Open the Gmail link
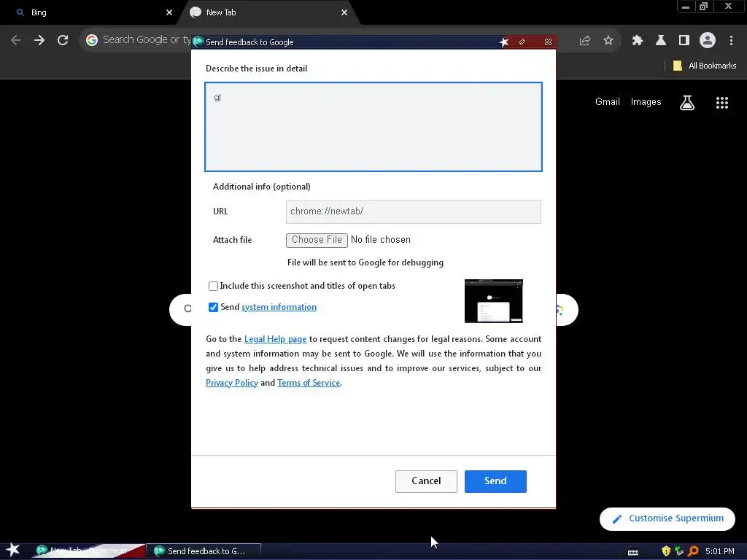 (x=608, y=102)
